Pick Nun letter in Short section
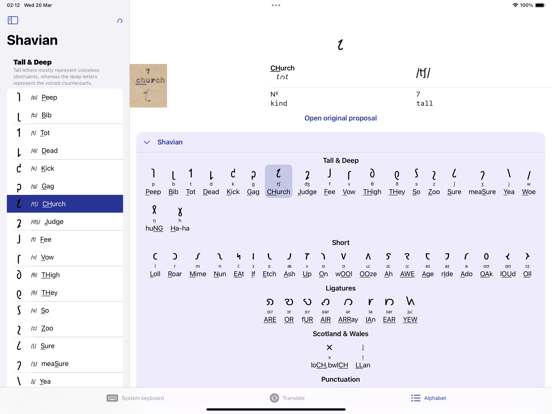Image resolution: width=552 pixels, height=414 pixels. point(220,265)
